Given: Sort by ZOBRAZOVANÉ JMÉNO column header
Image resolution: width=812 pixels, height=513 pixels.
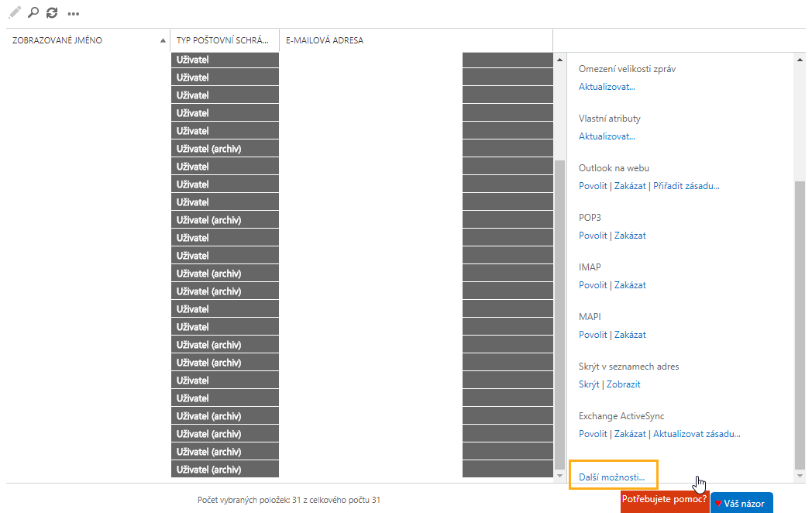Looking at the screenshot, I should (x=88, y=40).
